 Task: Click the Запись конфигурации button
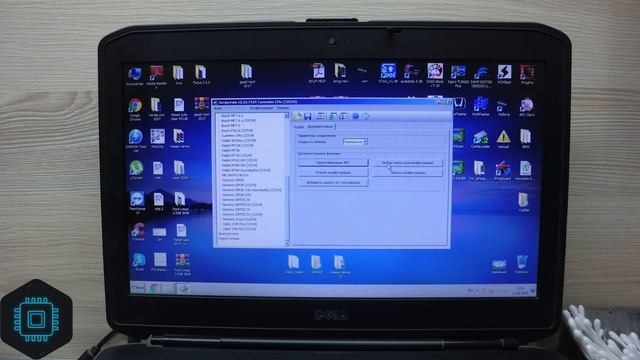pos(407,173)
